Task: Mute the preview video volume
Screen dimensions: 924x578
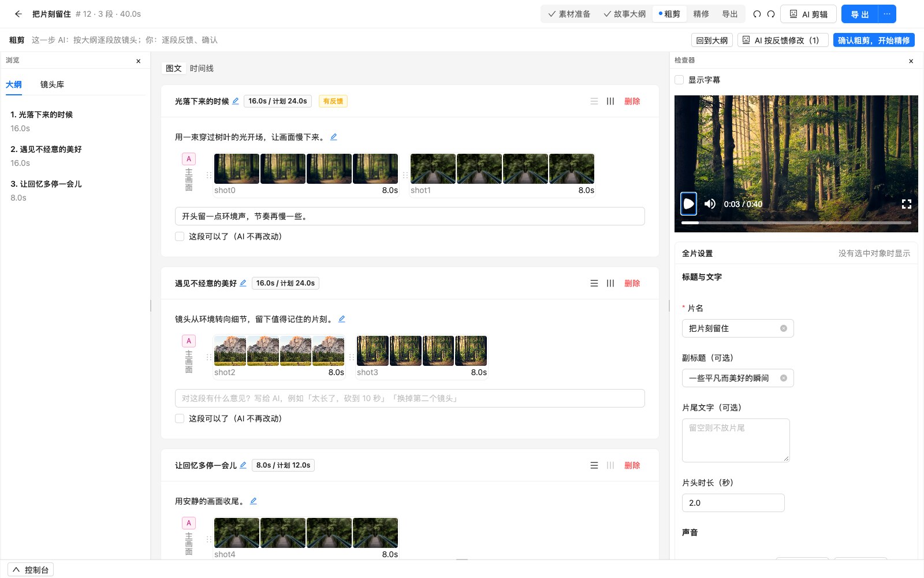Action: tap(710, 204)
